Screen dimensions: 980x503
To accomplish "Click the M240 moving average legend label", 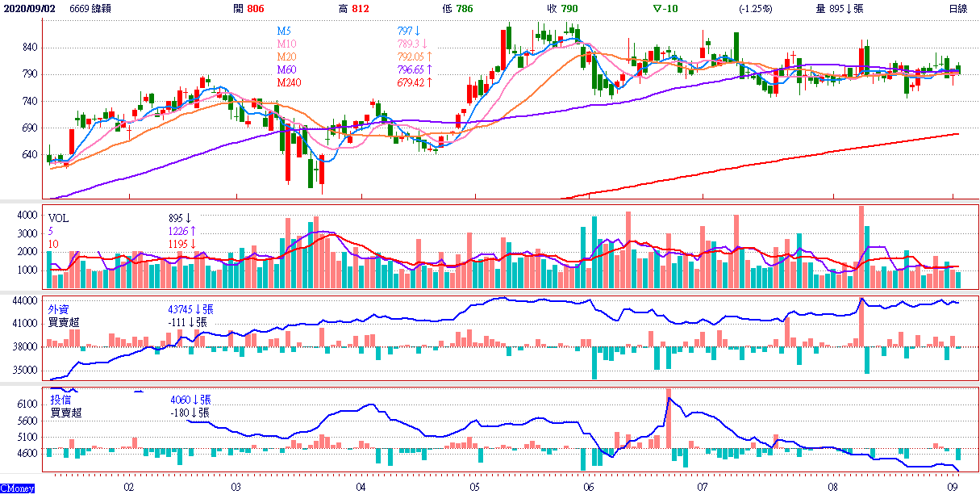I will coord(290,82).
